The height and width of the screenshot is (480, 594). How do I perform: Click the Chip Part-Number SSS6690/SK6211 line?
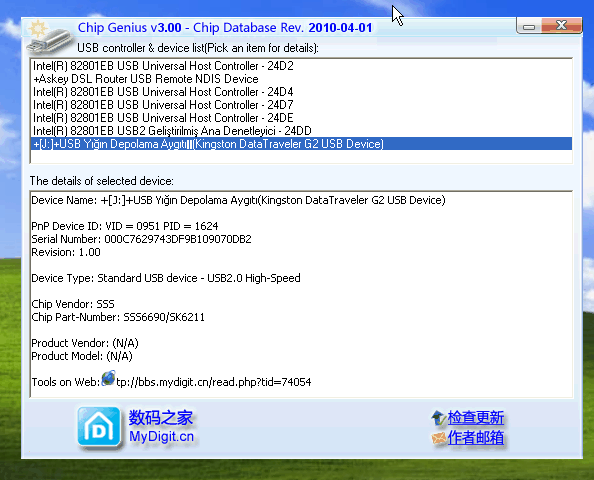pyautogui.click(x=118, y=317)
